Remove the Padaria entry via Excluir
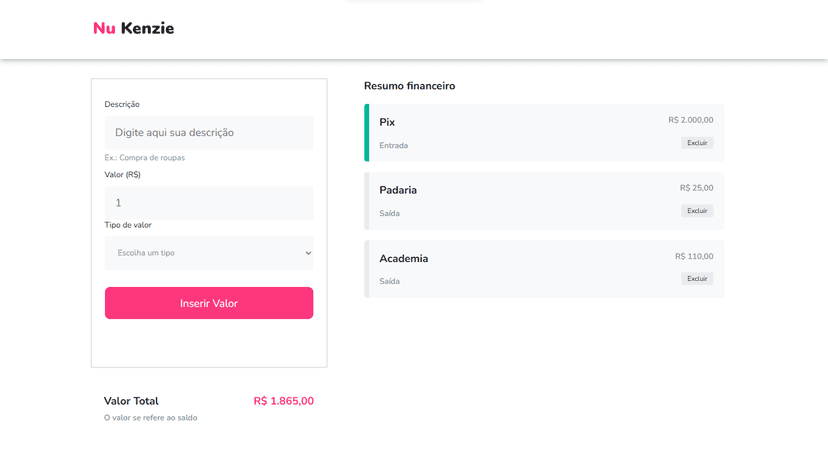828x466 pixels. pos(697,211)
